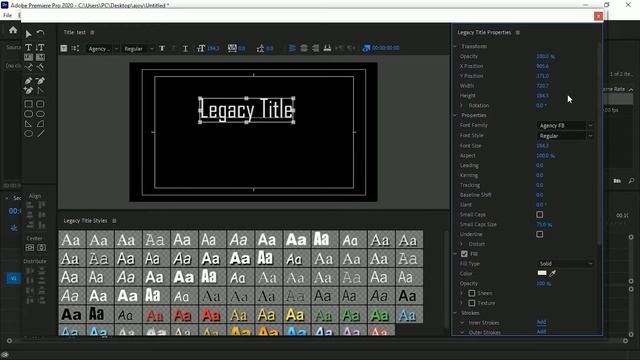The width and height of the screenshot is (640, 360).
Task: Open Font Style dropdown in properties panel
Action: pyautogui.click(x=565, y=136)
